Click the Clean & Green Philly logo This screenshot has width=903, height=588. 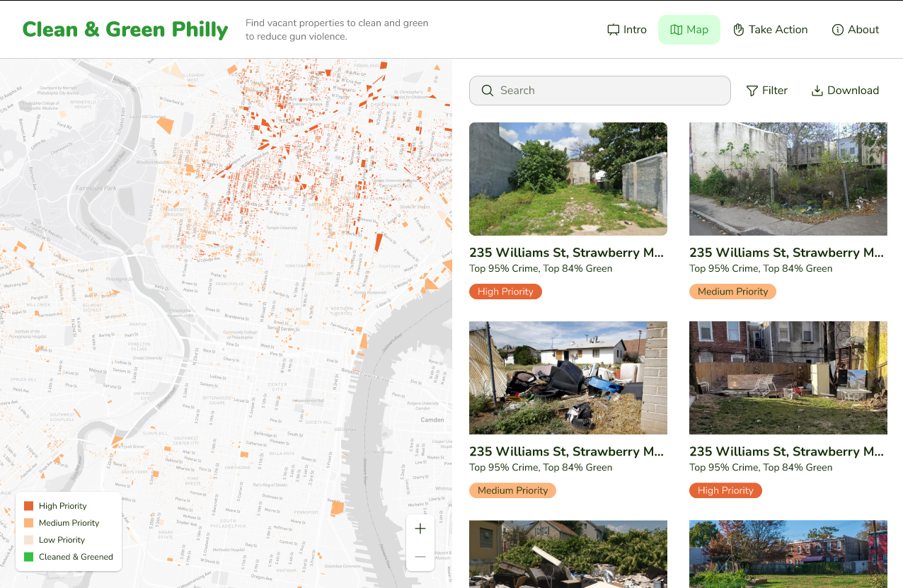tap(125, 29)
